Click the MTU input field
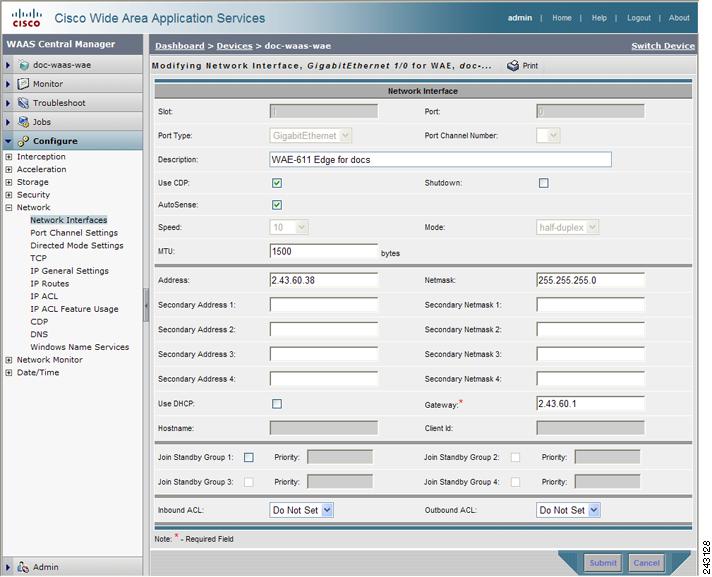The width and height of the screenshot is (712, 577). [324, 252]
